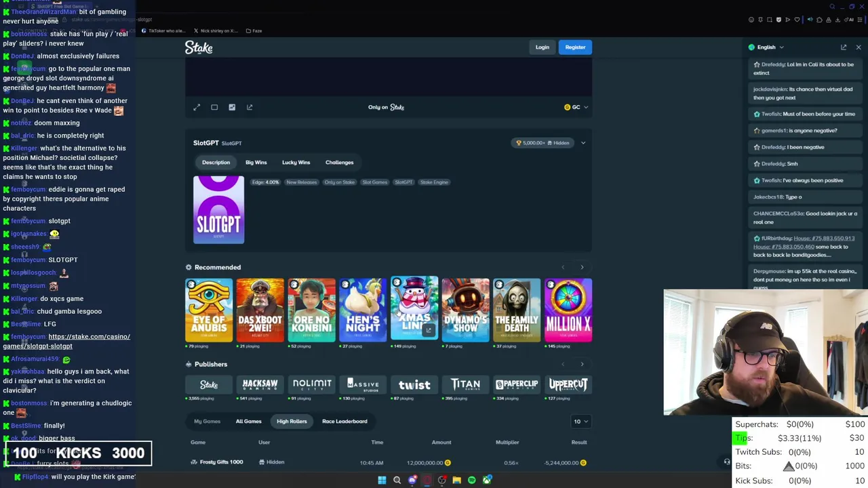868x488 pixels.
Task: Select the Description tab
Action: click(x=216, y=163)
